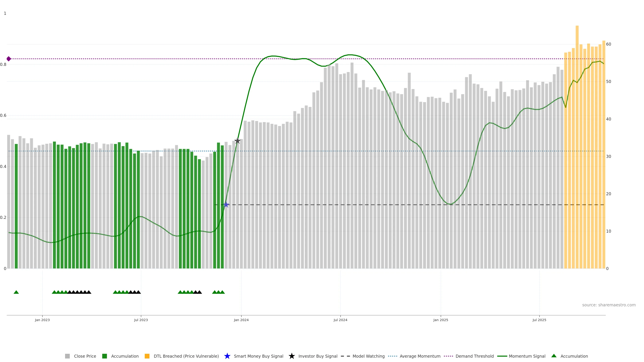Click the purple diamond Demand Threshold marker
The height and width of the screenshot is (362, 644).
coord(9,59)
